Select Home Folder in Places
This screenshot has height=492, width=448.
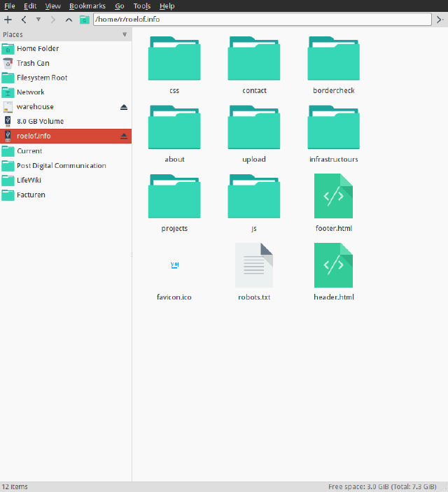[x=66, y=48]
